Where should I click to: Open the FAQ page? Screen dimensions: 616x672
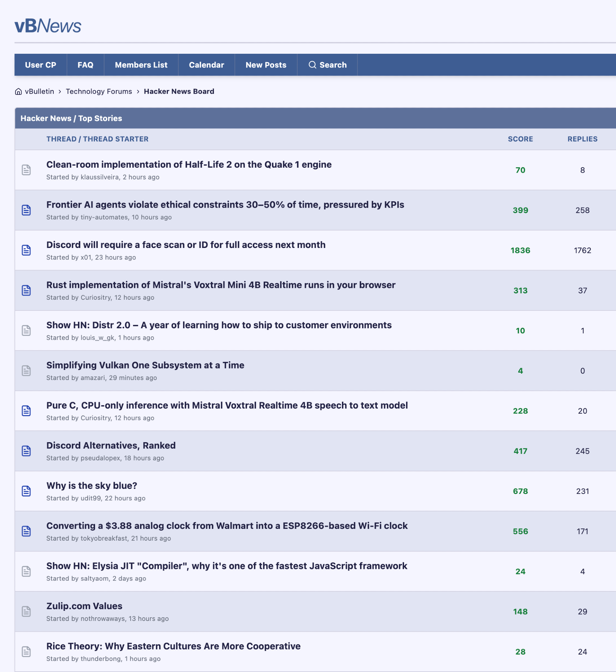[x=85, y=65]
